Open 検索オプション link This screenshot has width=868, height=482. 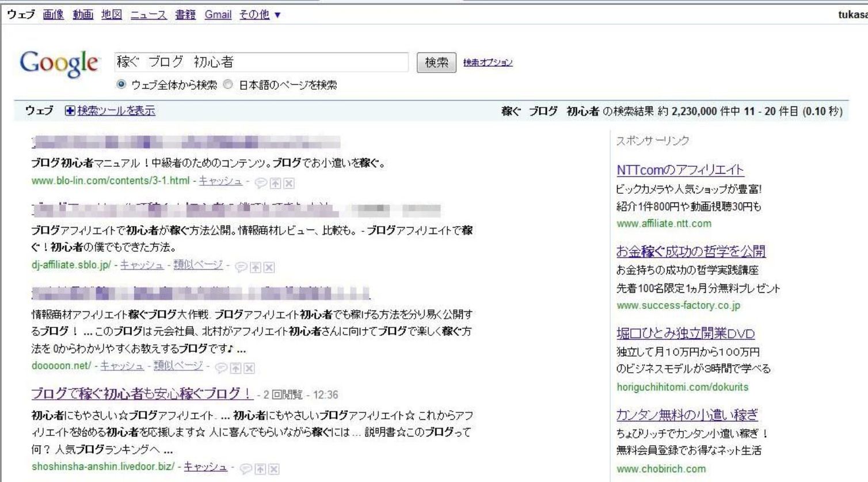(x=488, y=62)
